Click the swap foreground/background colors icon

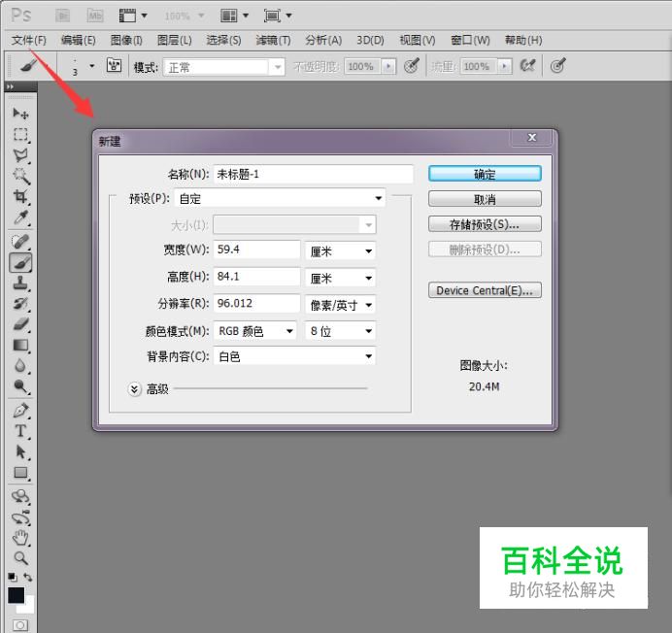coord(28,578)
